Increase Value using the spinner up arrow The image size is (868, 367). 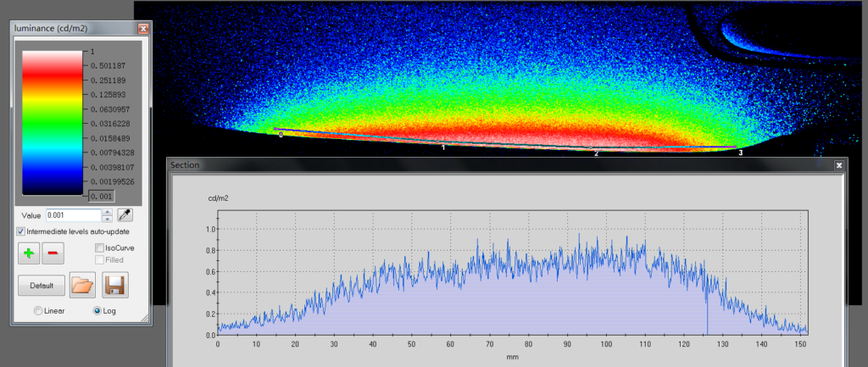click(107, 212)
